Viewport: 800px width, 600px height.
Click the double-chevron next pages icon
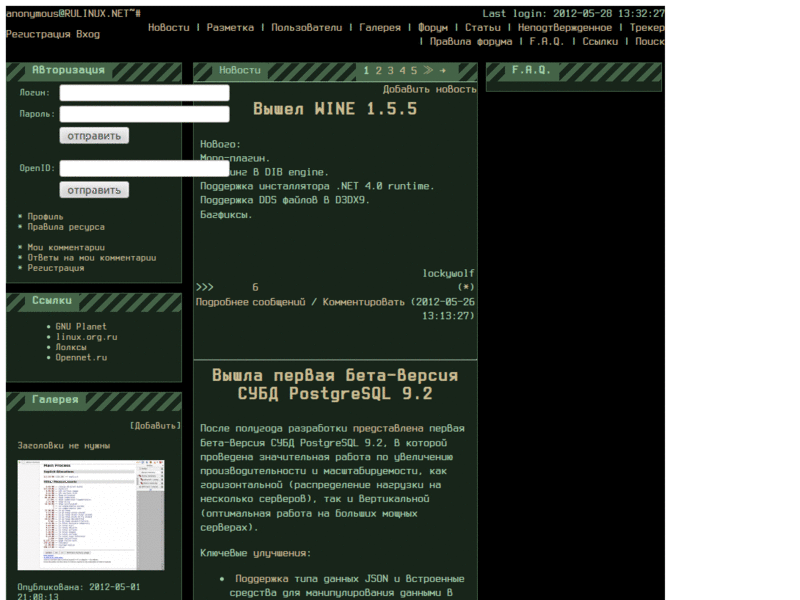click(x=428, y=70)
